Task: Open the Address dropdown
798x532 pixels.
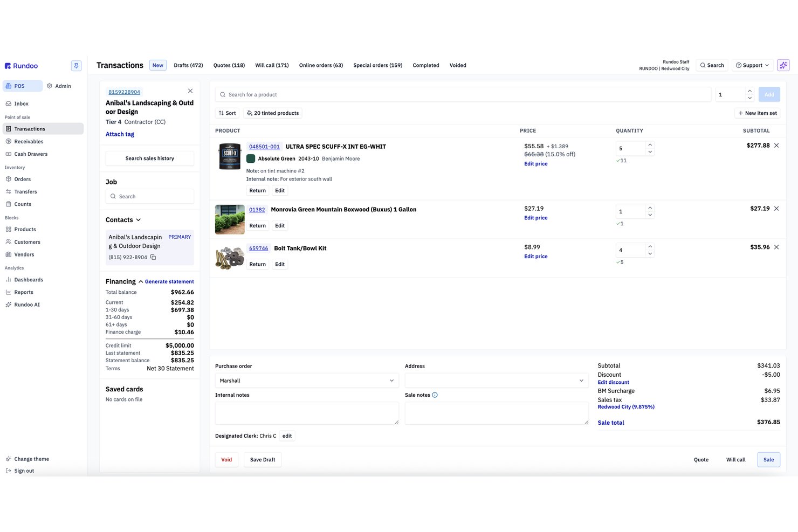Action: (497, 381)
